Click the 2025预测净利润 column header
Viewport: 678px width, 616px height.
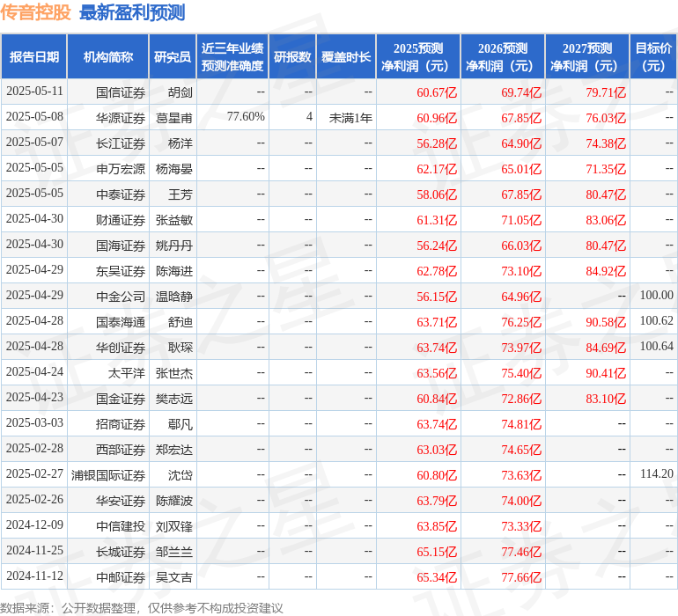click(x=418, y=56)
